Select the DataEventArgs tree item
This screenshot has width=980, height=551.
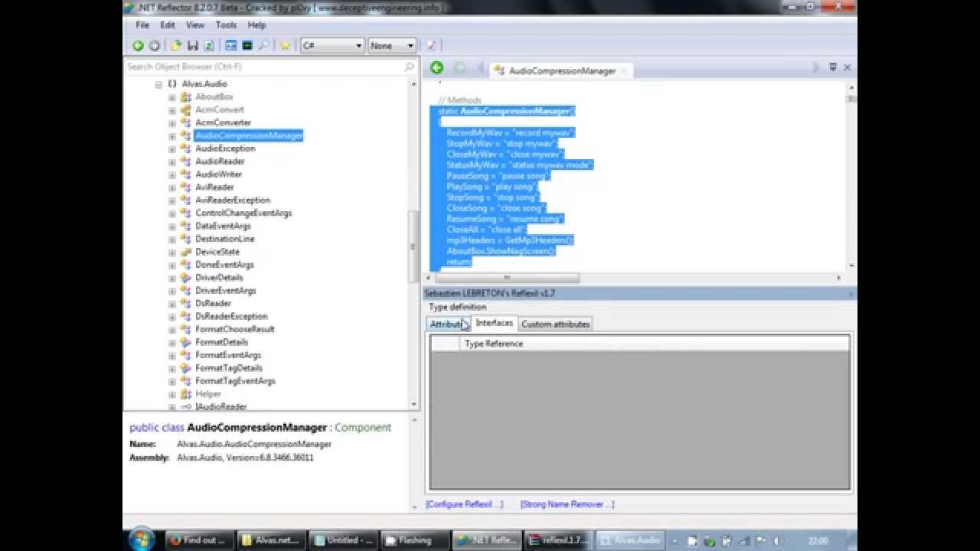(x=223, y=227)
